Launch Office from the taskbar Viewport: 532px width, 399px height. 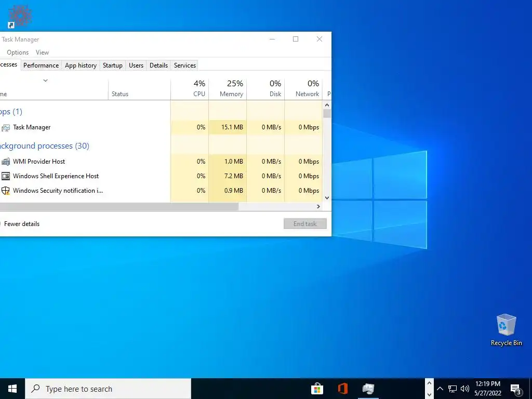click(343, 389)
